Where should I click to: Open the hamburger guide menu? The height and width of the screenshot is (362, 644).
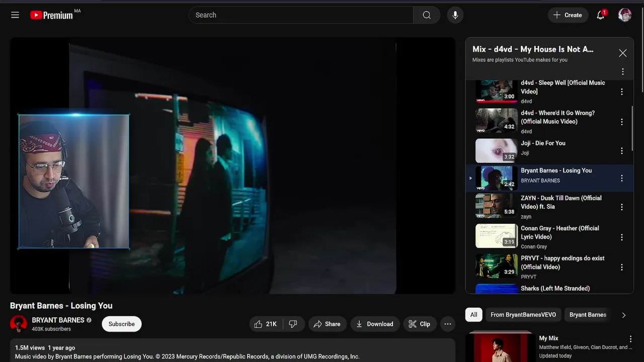(x=15, y=15)
